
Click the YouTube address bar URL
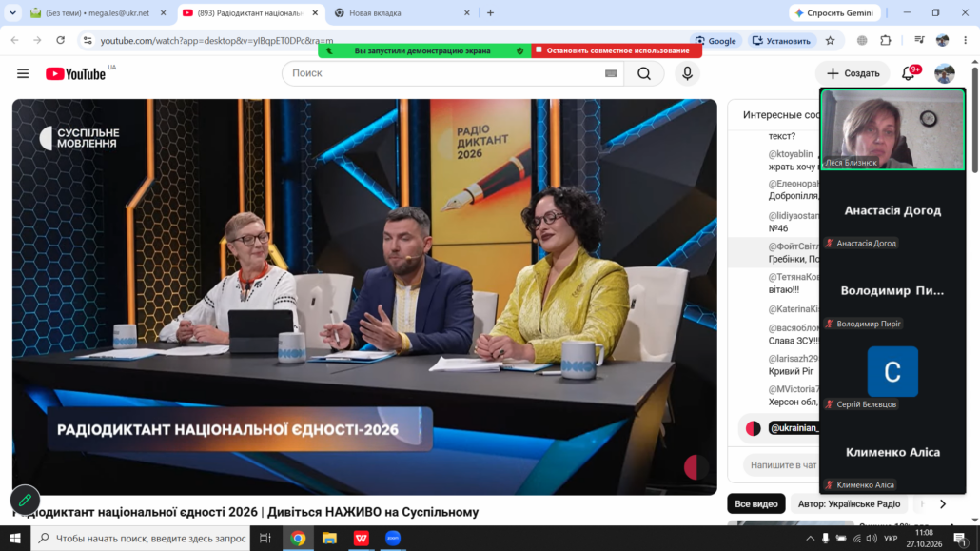pyautogui.click(x=217, y=41)
